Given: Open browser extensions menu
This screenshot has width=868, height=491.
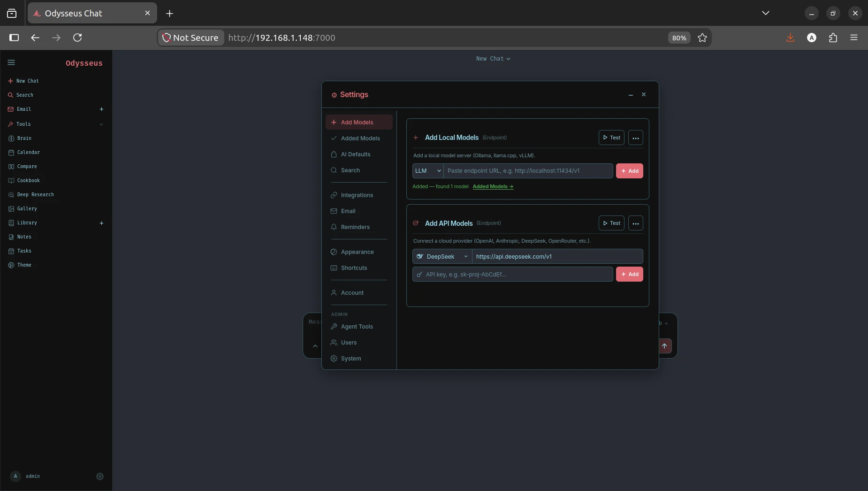Looking at the screenshot, I should (833, 38).
